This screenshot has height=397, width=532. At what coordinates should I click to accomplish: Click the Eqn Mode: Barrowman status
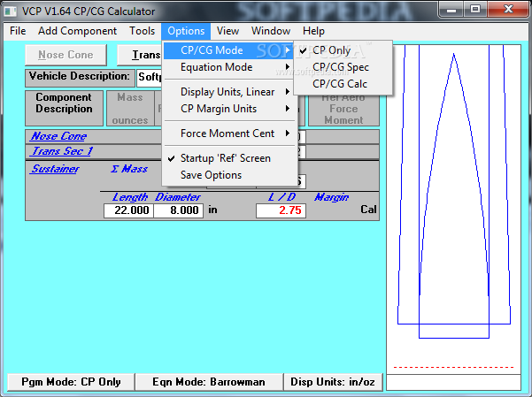209,382
